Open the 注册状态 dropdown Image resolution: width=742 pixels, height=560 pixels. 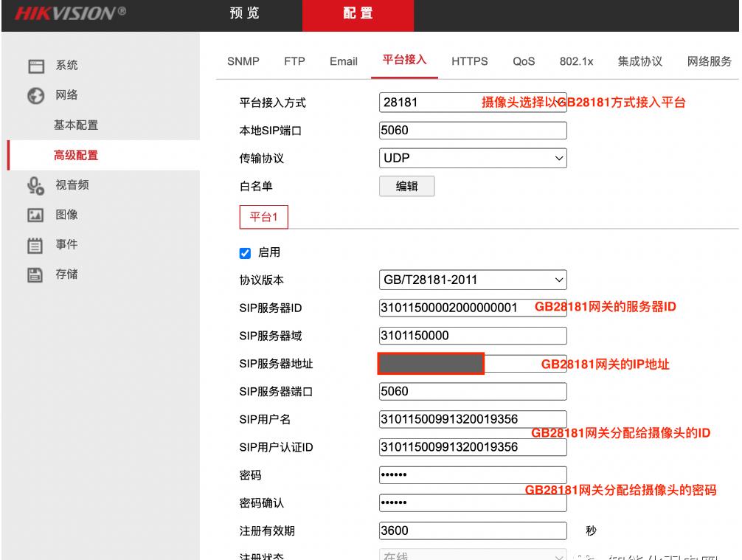(473, 557)
